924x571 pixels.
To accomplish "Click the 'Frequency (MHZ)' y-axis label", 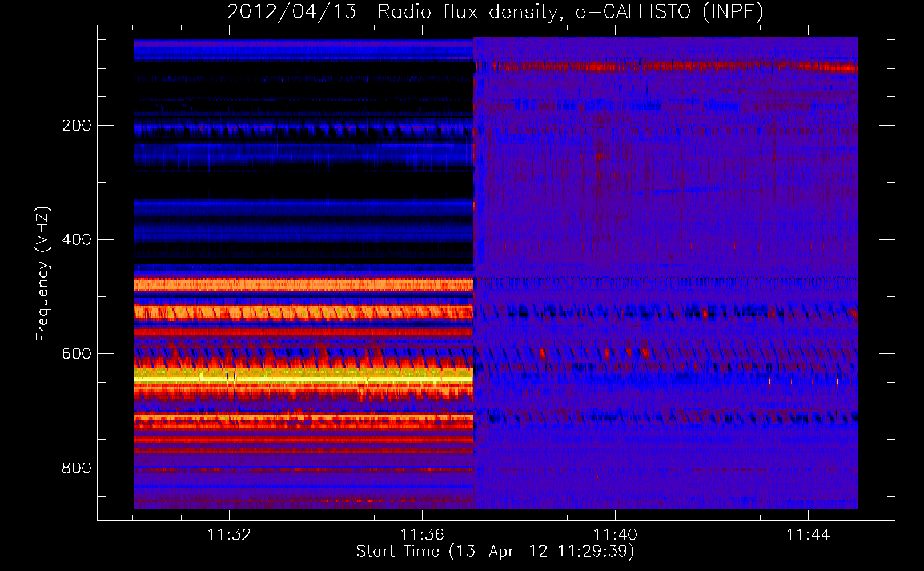I will click(42, 274).
